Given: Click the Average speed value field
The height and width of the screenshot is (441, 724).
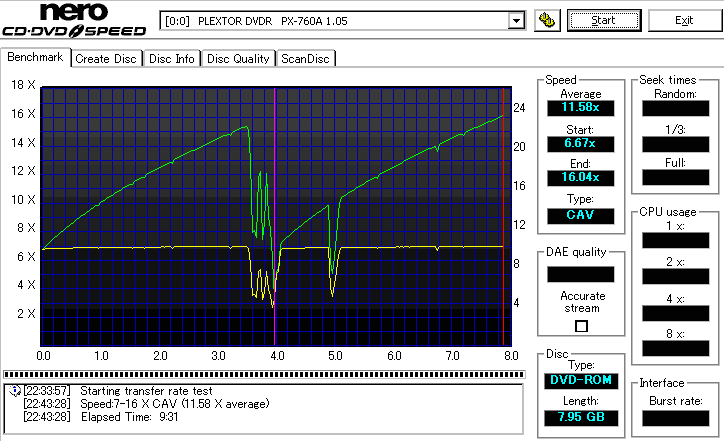Looking at the screenshot, I should pos(580,107).
